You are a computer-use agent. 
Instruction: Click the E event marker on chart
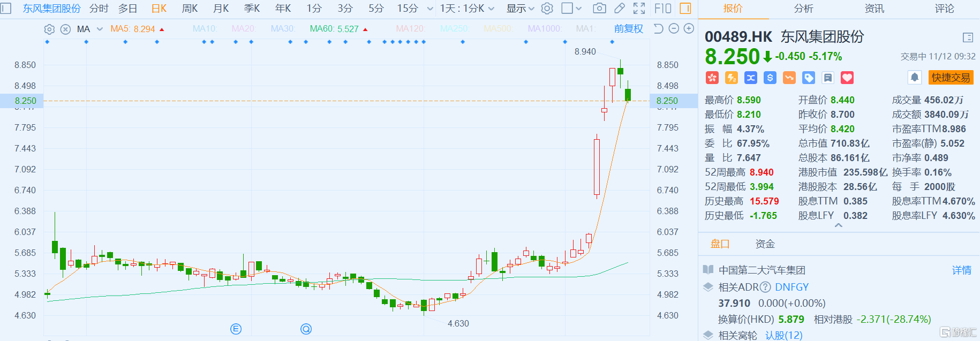pos(236,329)
